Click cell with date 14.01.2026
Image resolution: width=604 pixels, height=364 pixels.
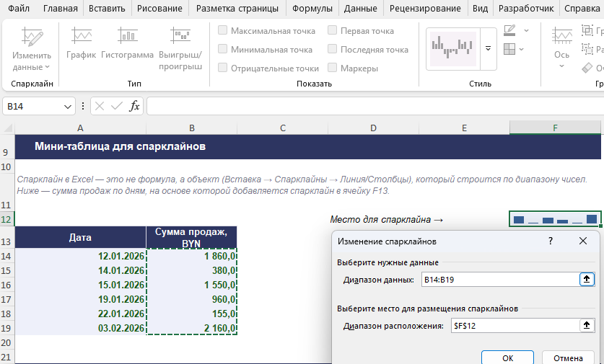(x=80, y=270)
